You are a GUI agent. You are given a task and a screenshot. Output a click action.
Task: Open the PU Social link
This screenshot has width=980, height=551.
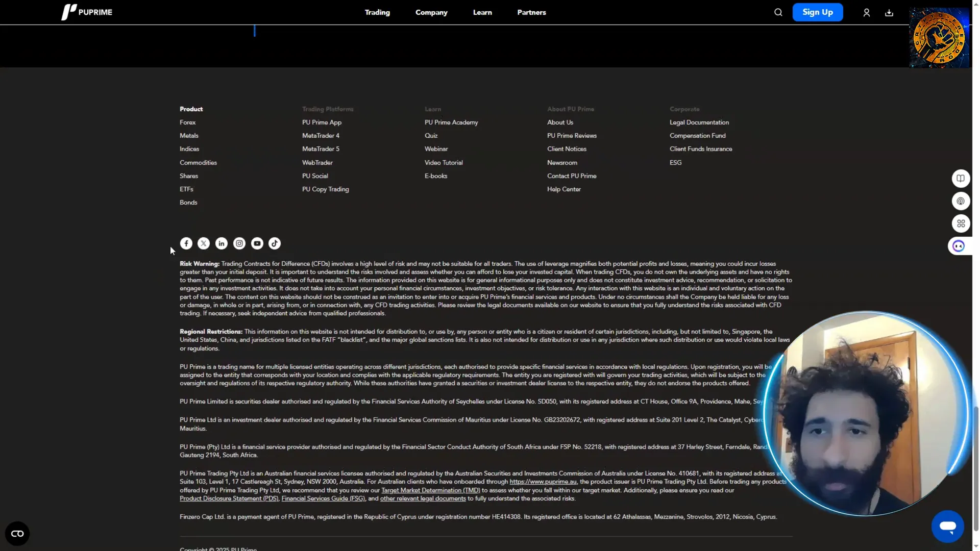tap(315, 176)
